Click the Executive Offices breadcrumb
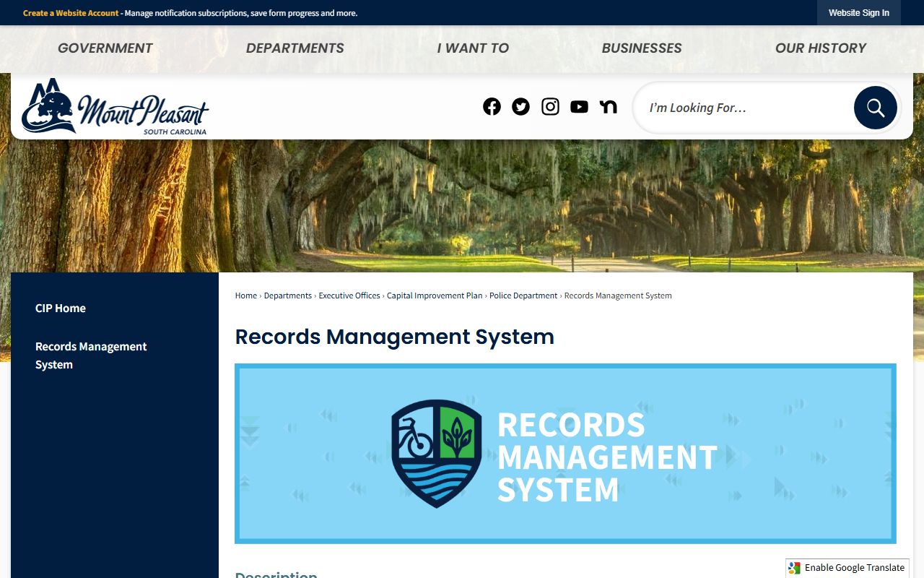The height and width of the screenshot is (578, 924). point(349,296)
